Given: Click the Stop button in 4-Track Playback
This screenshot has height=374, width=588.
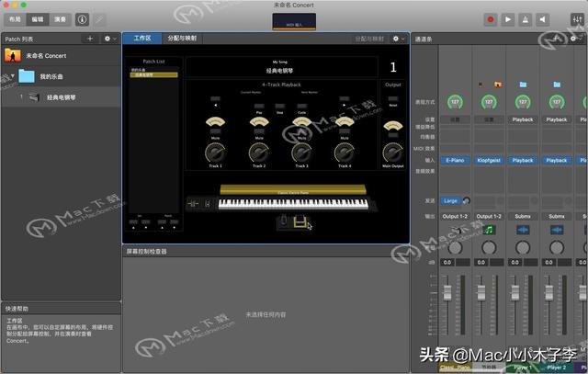Looking at the screenshot, I should [x=279, y=107].
